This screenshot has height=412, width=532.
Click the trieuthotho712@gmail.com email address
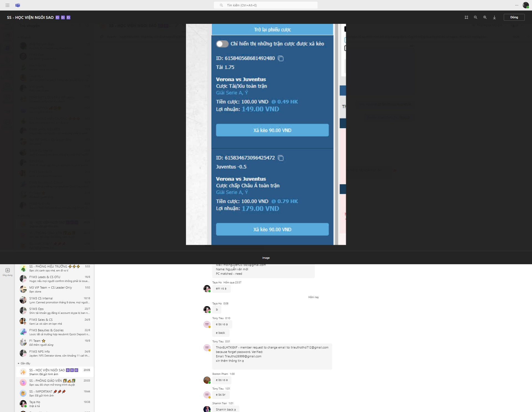point(310,347)
